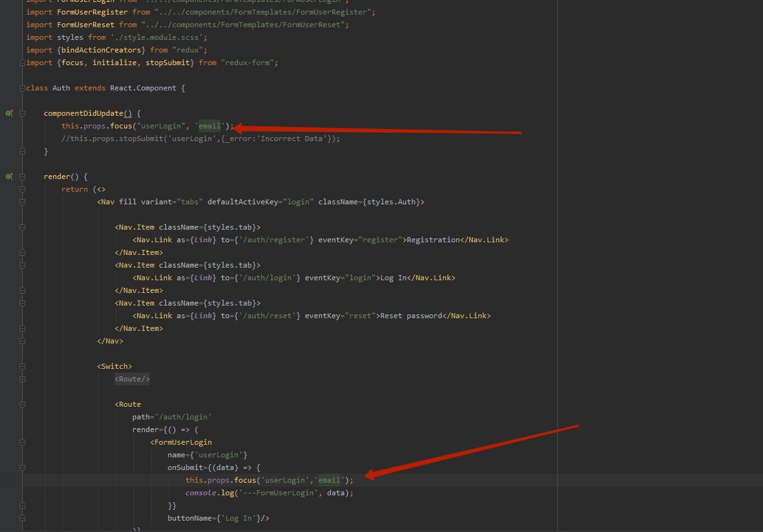
Task: Click the override marker beside componentDidUpdate
Action: click(9, 113)
